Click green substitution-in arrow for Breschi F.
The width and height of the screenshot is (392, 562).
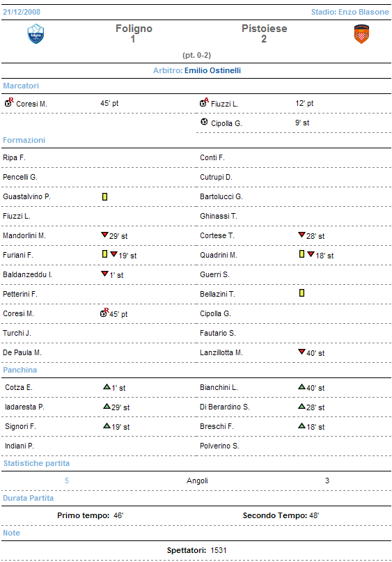tap(301, 426)
